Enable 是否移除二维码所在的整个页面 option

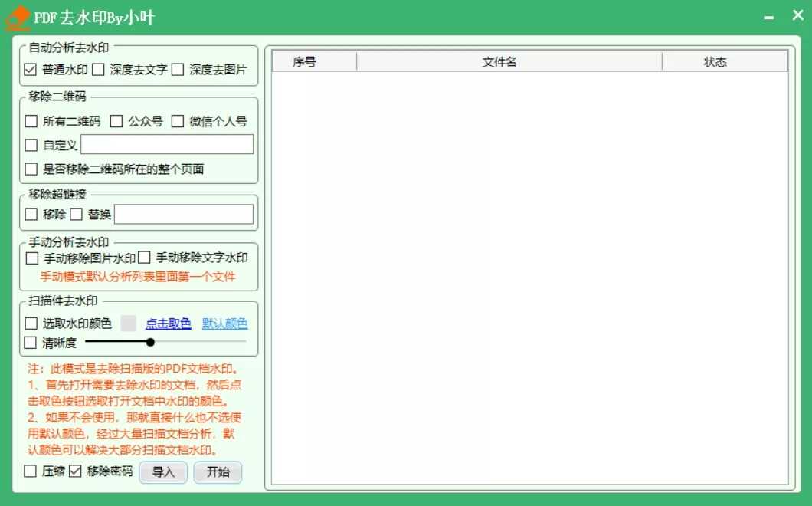pos(31,169)
